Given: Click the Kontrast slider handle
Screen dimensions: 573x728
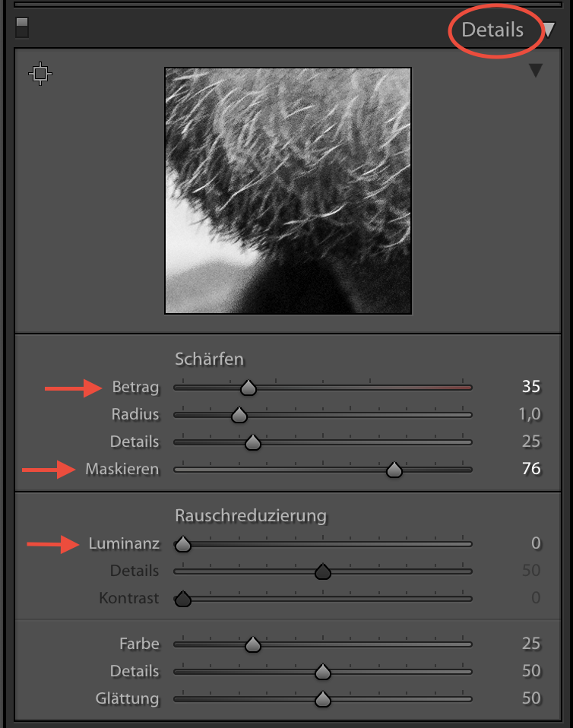Looking at the screenshot, I should pos(182,600).
